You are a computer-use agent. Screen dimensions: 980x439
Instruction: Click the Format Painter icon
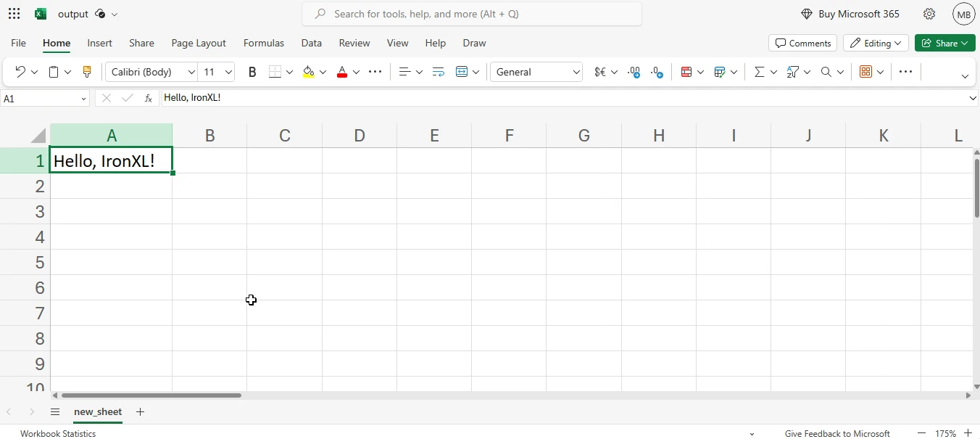click(x=87, y=72)
